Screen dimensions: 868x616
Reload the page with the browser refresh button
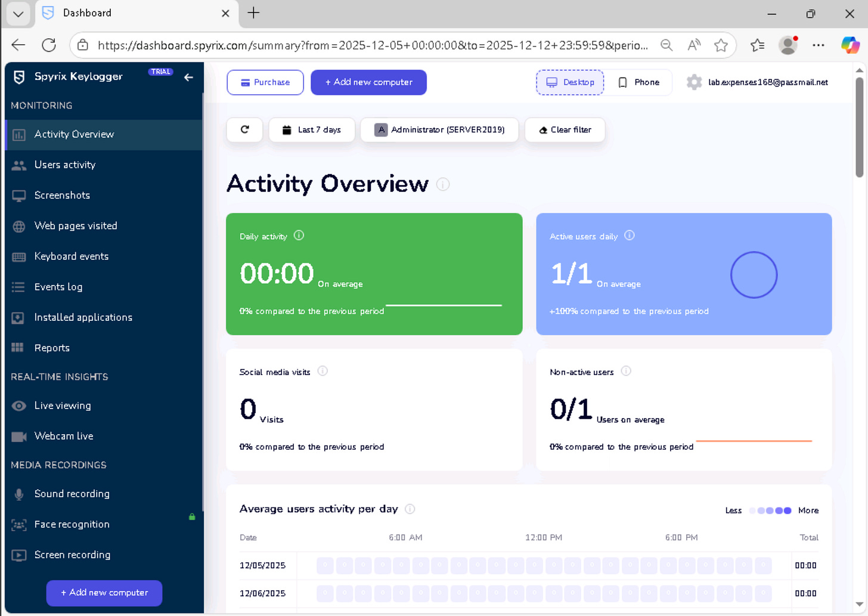49,45
